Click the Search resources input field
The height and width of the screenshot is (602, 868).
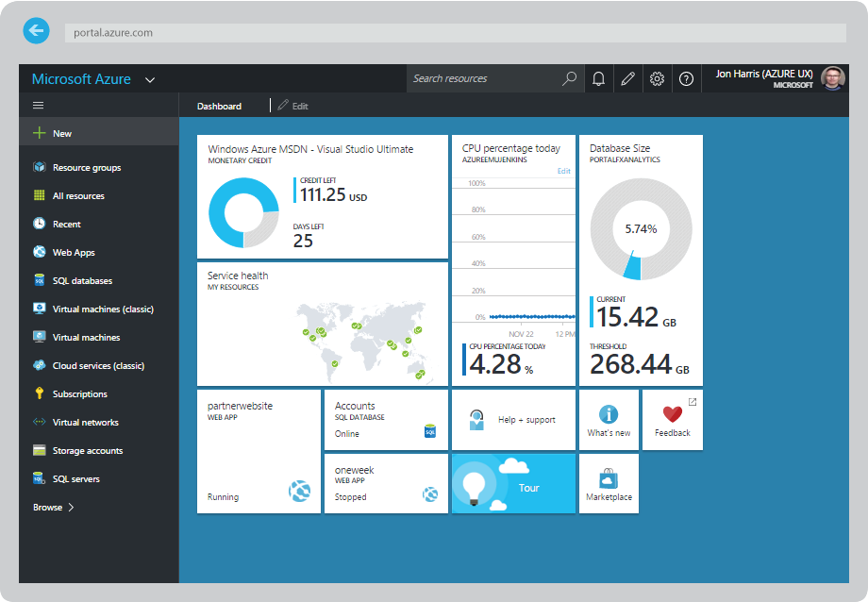coord(486,78)
